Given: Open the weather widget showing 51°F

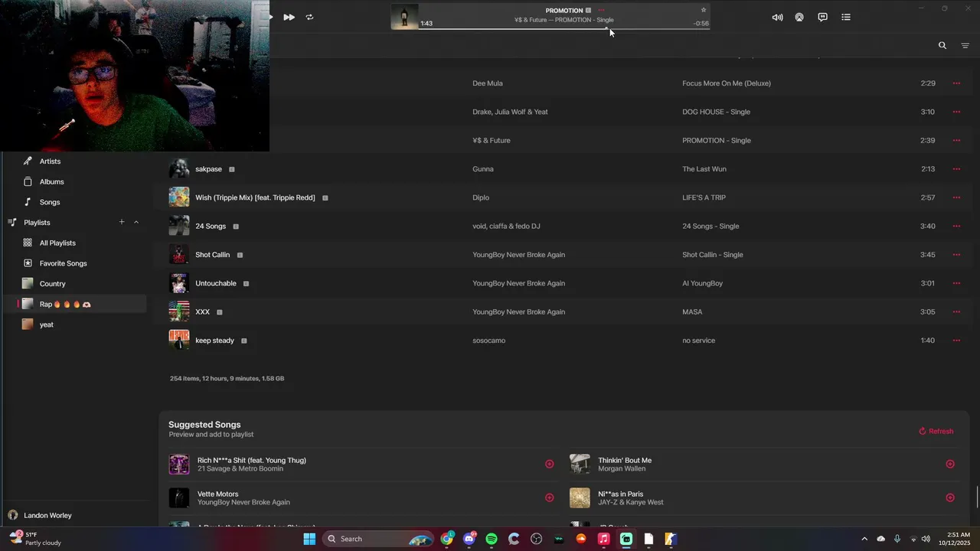Looking at the screenshot, I should 34,539.
